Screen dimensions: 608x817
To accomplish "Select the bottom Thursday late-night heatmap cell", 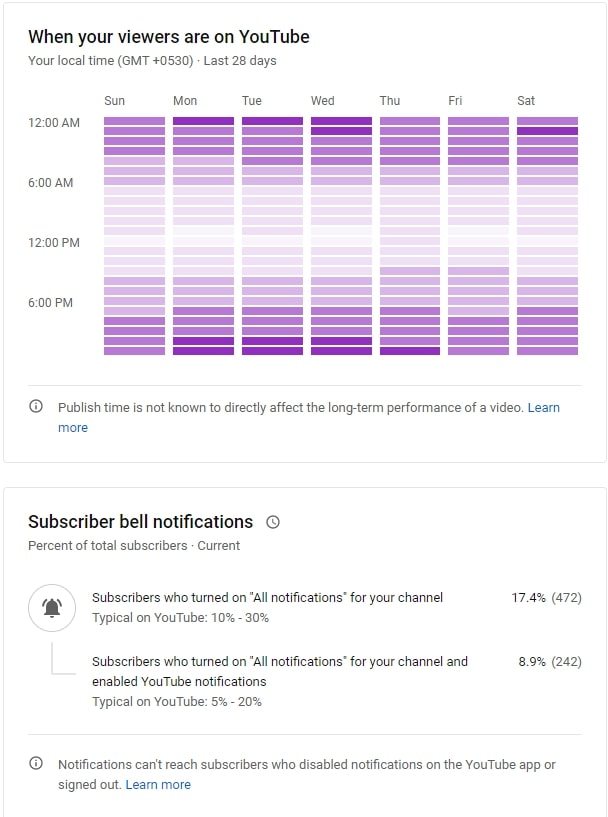I will click(x=410, y=351).
